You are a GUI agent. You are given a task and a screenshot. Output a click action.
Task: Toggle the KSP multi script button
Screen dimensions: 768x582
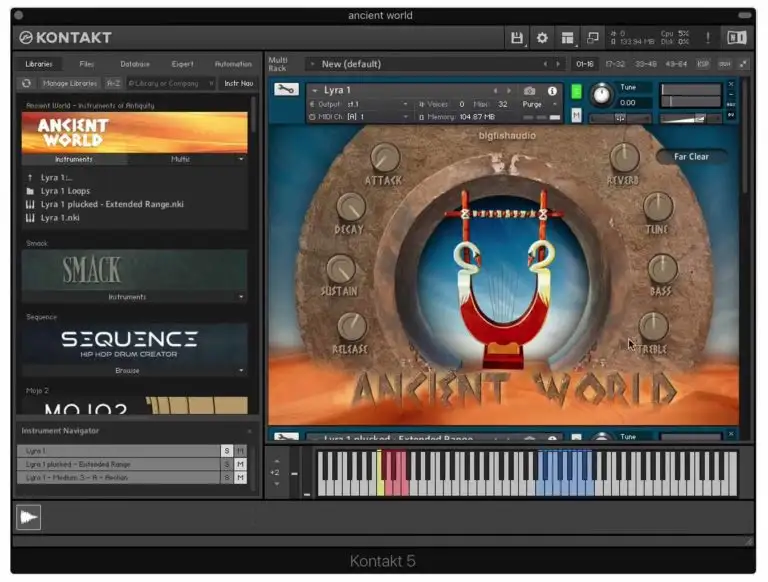click(703, 64)
